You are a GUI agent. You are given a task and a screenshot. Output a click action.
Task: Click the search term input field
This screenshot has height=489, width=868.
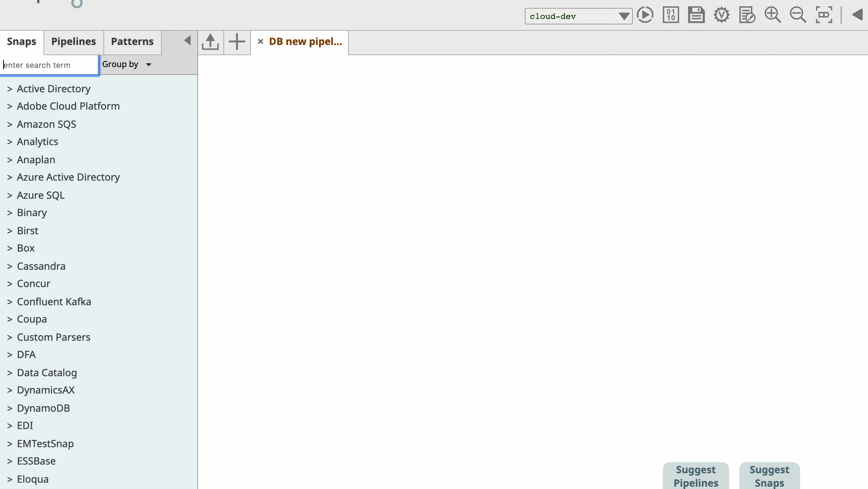tap(49, 64)
